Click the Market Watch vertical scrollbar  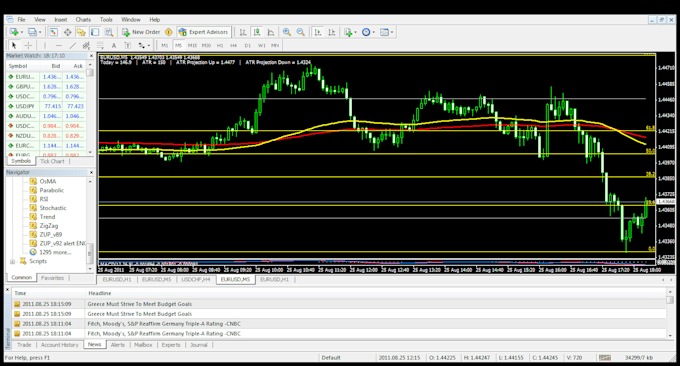coord(90,108)
